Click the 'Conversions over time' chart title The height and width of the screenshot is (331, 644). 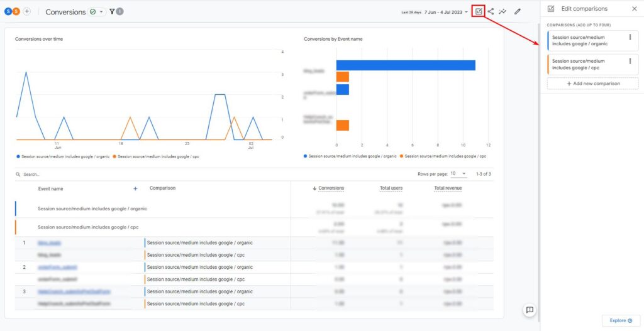(39, 39)
